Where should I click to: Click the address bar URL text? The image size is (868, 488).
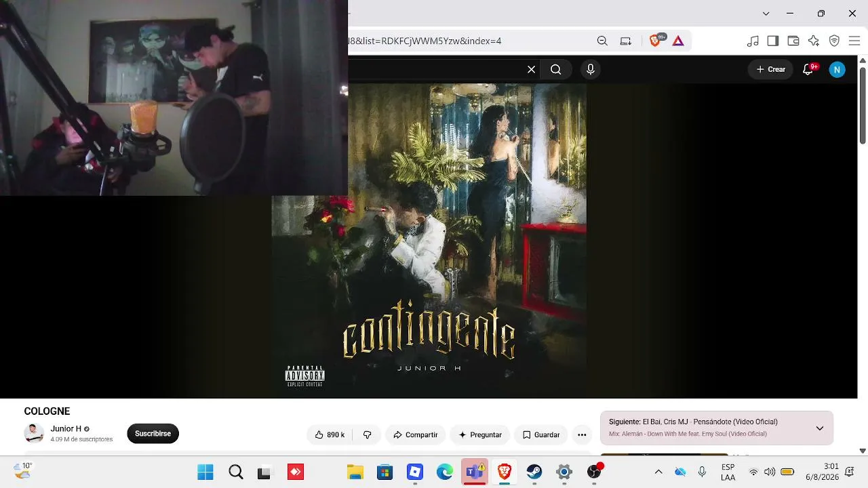[x=425, y=41]
